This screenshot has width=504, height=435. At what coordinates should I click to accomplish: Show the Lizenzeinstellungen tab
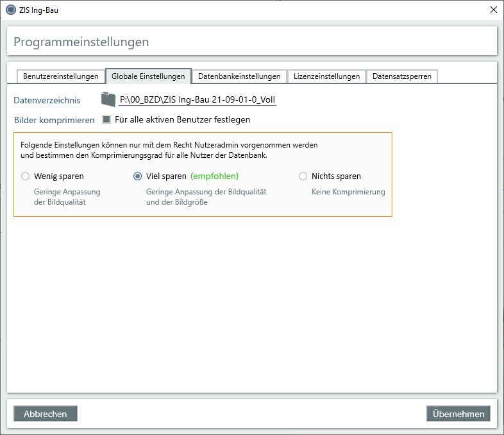pyautogui.click(x=326, y=76)
